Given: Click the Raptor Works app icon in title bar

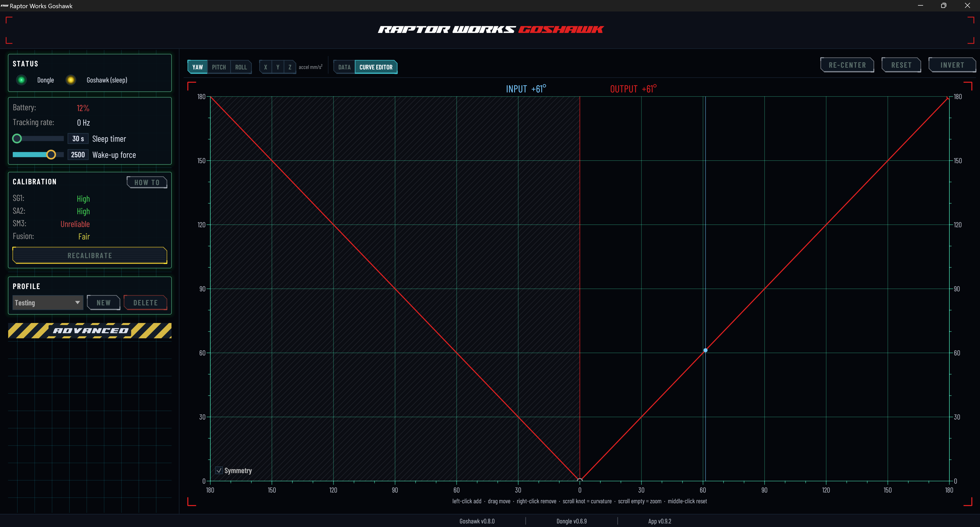Looking at the screenshot, I should 5,6.
